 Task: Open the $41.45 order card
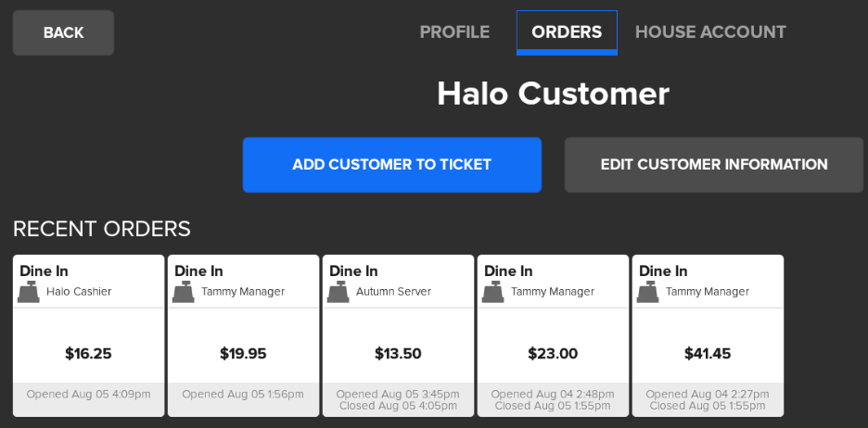pyautogui.click(x=708, y=353)
